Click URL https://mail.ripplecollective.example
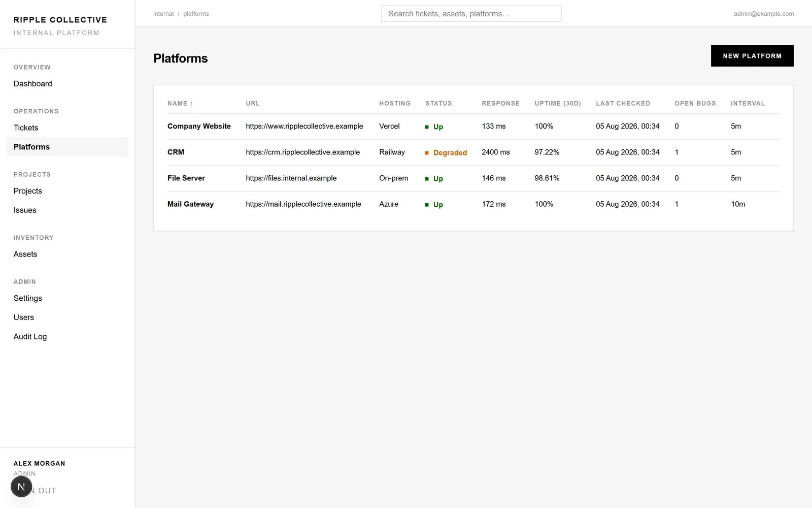This screenshot has width=812, height=508. [303, 204]
